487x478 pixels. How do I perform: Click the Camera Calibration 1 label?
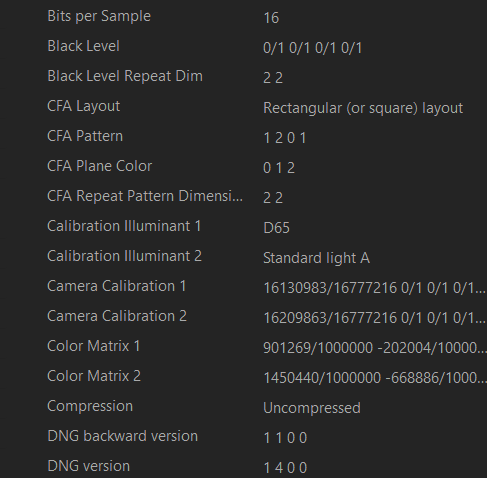point(117,286)
